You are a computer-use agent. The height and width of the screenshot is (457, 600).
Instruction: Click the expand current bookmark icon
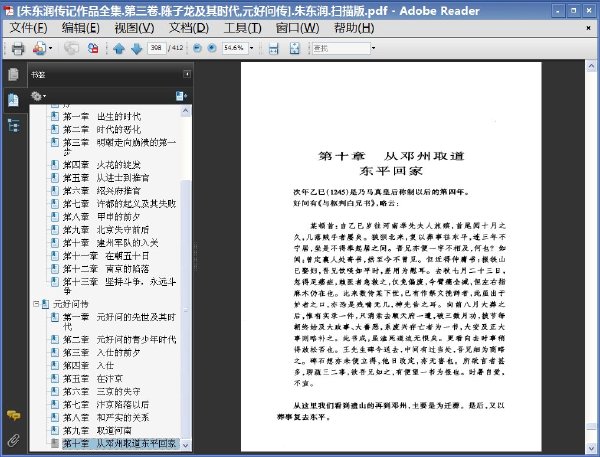(181, 96)
